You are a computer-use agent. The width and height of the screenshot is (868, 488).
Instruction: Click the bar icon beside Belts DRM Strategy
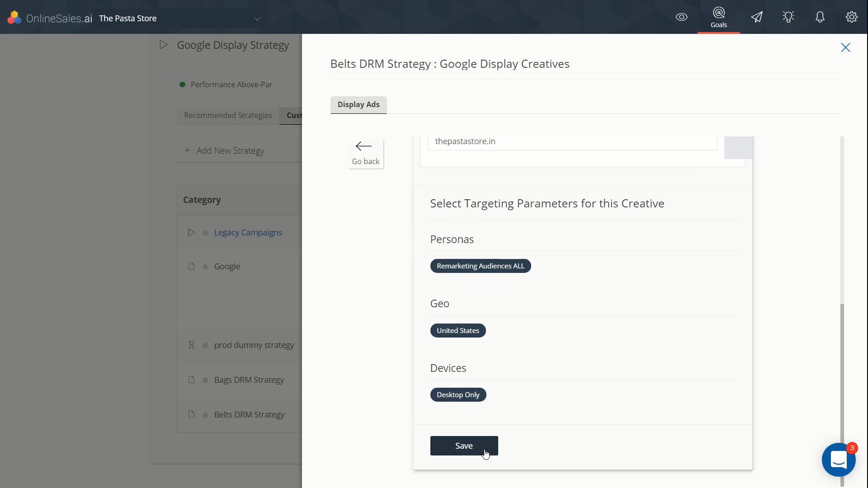205,415
